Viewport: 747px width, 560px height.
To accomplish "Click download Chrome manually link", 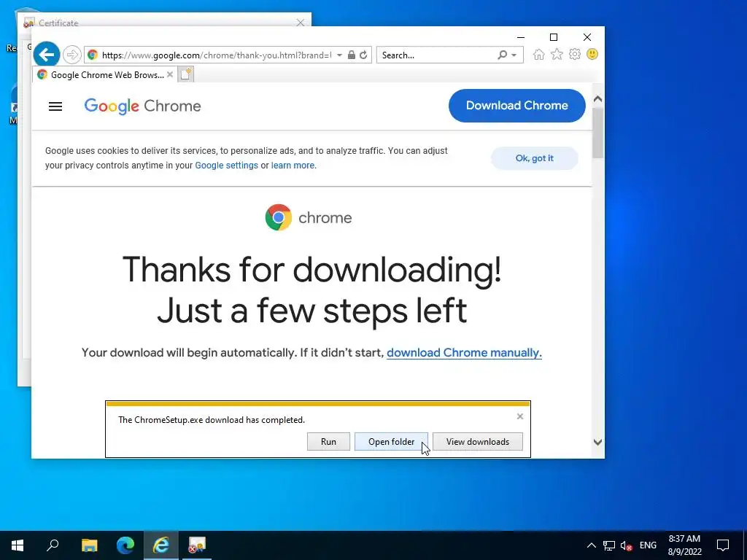I will pyautogui.click(x=464, y=353).
